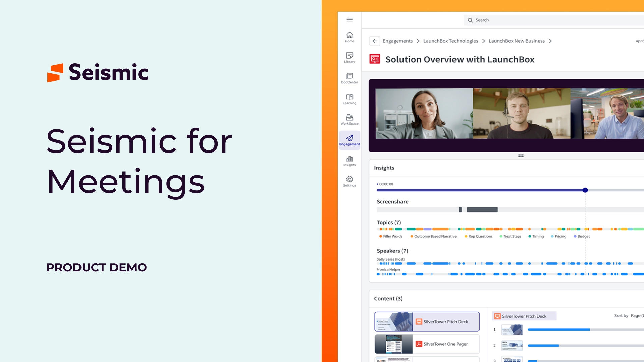Expand chevron after LaunchBox New Business
The width and height of the screenshot is (644, 362).
[x=550, y=41]
